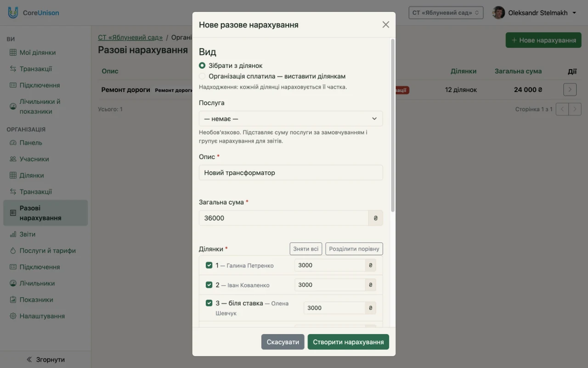
Task: Click the Розділити порівну button
Action: tap(354, 249)
